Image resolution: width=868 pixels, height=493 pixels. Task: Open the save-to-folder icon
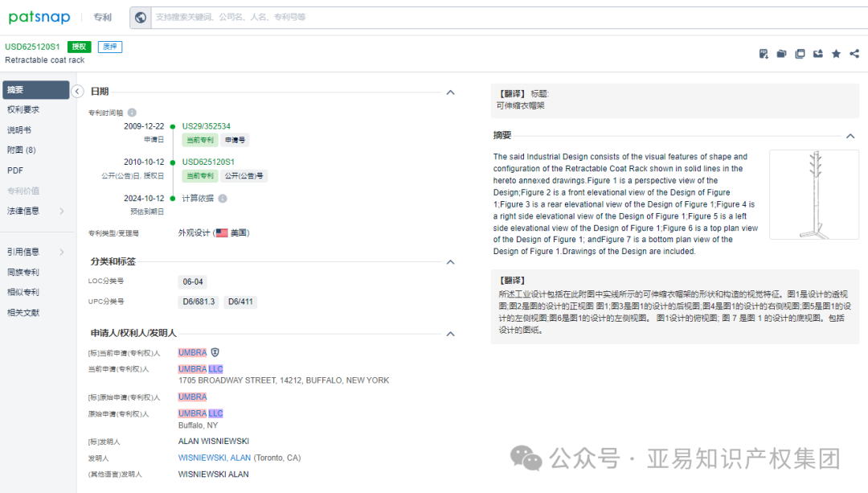tap(782, 54)
